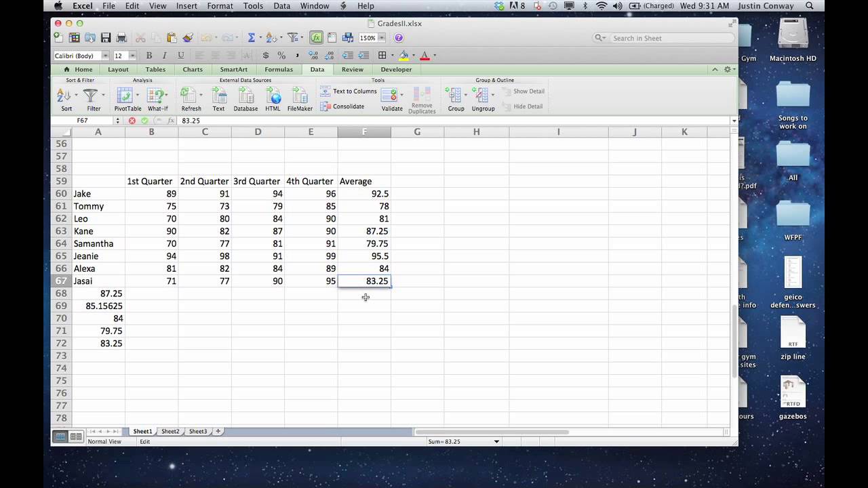Switch to the Charts tab
Screen dimensions: 868x488
click(193, 69)
